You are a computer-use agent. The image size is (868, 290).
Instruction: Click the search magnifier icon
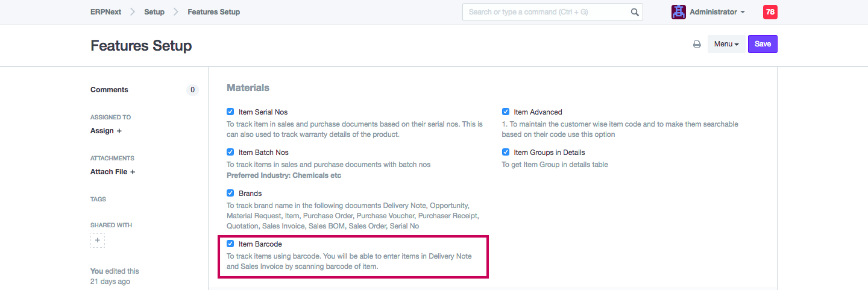point(635,12)
